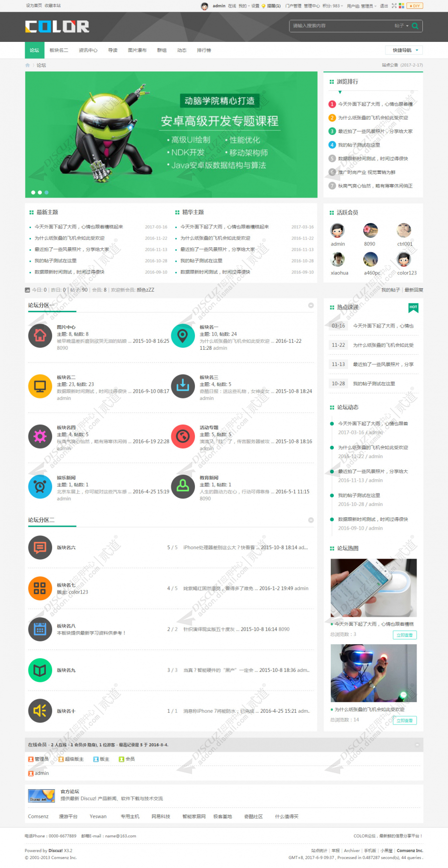Click 立即查看 under the phone image
Image resolution: width=448 pixels, height=868 pixels.
point(405,635)
